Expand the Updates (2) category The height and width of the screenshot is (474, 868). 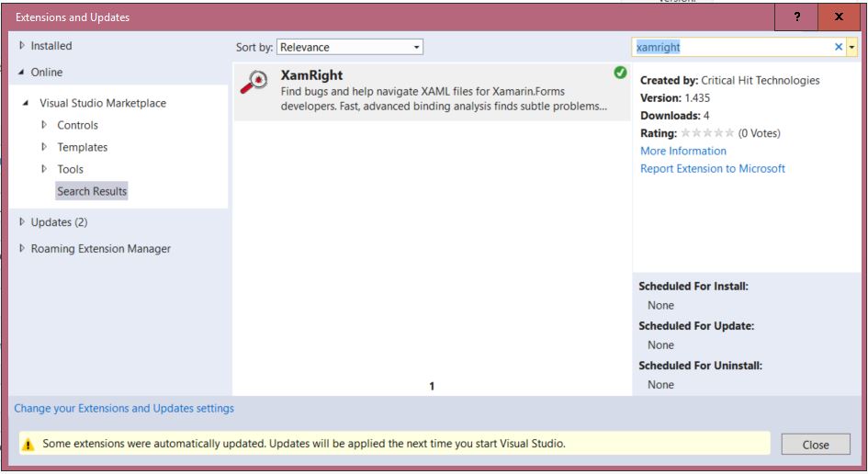[x=22, y=221]
